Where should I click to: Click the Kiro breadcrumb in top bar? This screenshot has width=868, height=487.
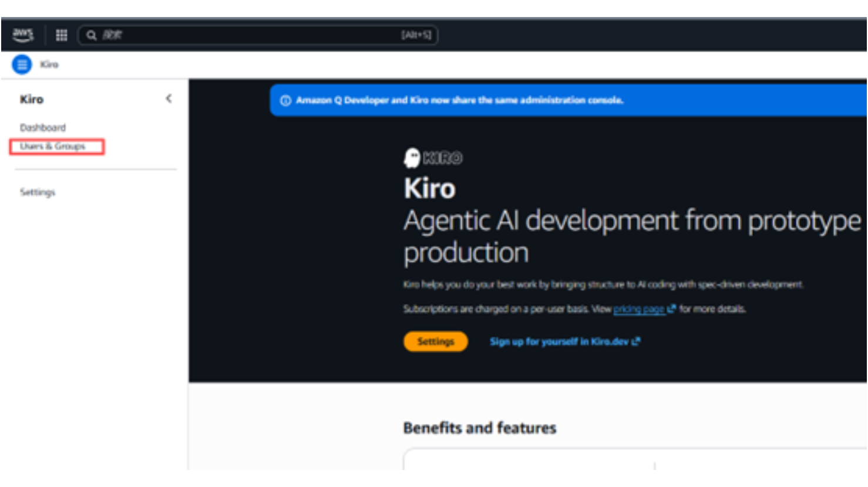coord(49,65)
